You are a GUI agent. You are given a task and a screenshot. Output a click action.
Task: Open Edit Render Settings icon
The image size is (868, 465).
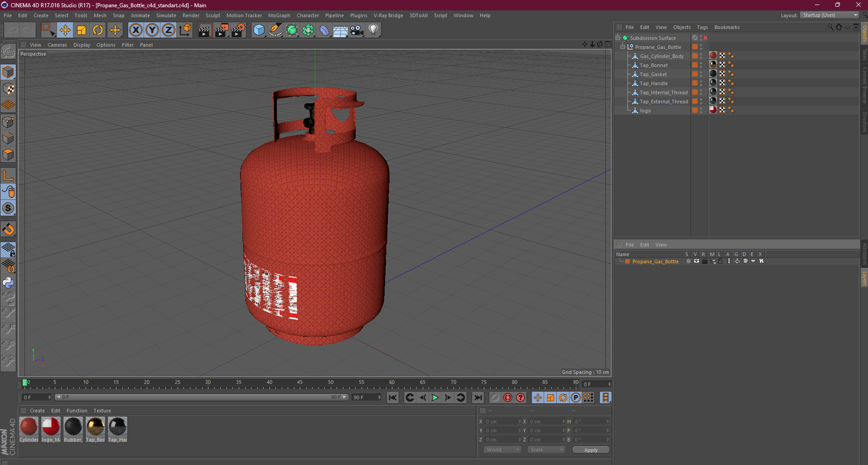point(238,30)
